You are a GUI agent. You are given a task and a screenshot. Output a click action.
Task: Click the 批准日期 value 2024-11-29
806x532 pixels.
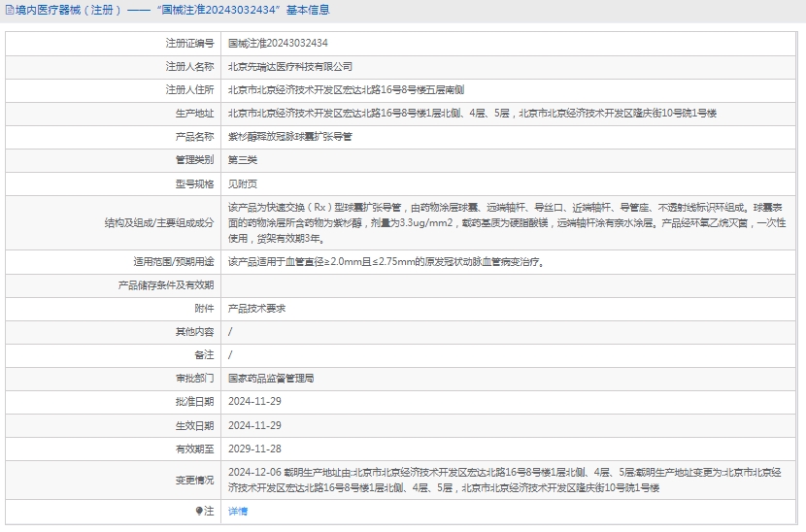click(254, 401)
